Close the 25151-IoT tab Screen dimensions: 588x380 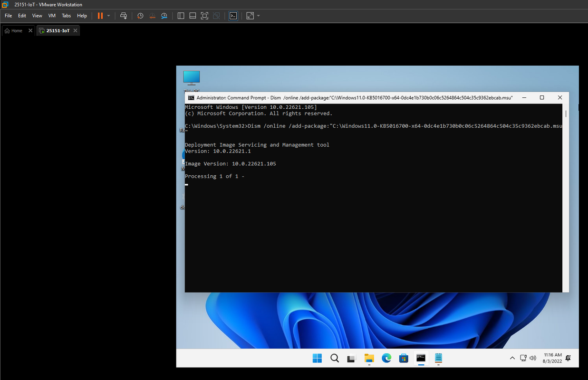pyautogui.click(x=75, y=30)
